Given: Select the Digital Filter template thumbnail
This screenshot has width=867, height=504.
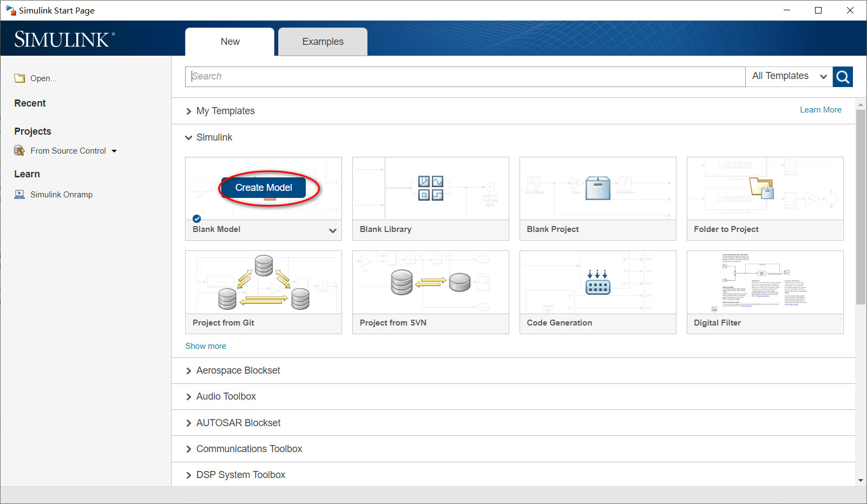Looking at the screenshot, I should click(x=765, y=282).
